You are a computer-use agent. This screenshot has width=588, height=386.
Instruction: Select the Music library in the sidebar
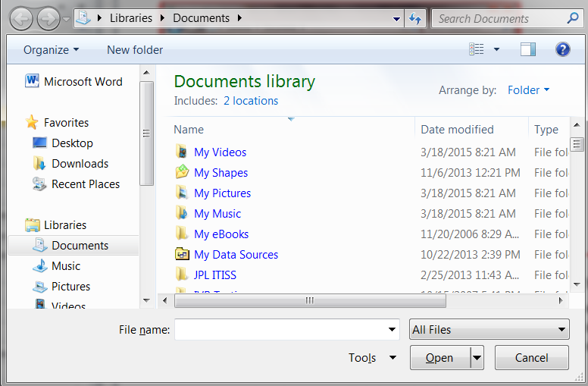(x=66, y=266)
